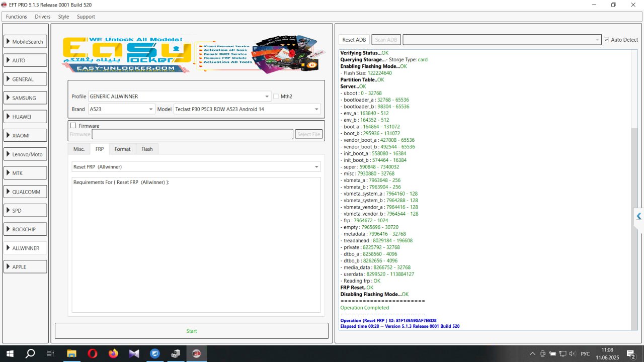
Task: Click the 'Operation Completed' log line
Action: 365,308
